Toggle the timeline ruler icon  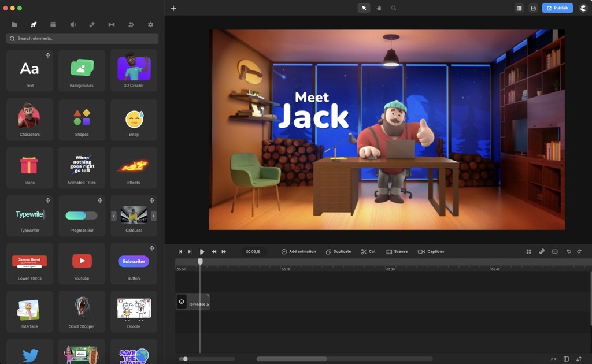[542, 252]
